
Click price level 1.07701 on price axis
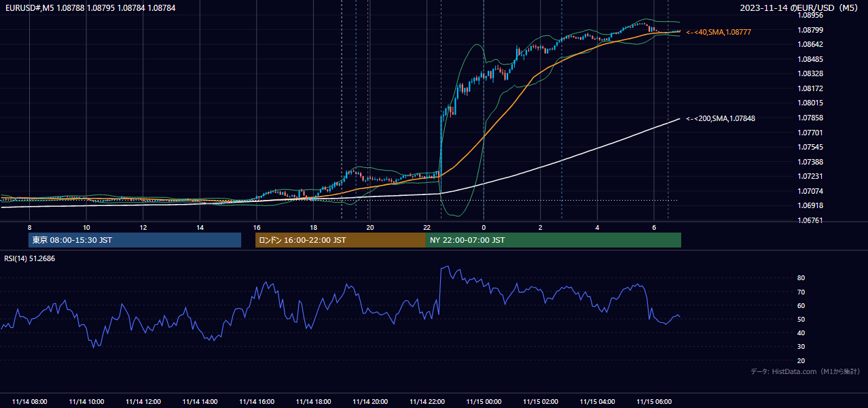pos(810,133)
